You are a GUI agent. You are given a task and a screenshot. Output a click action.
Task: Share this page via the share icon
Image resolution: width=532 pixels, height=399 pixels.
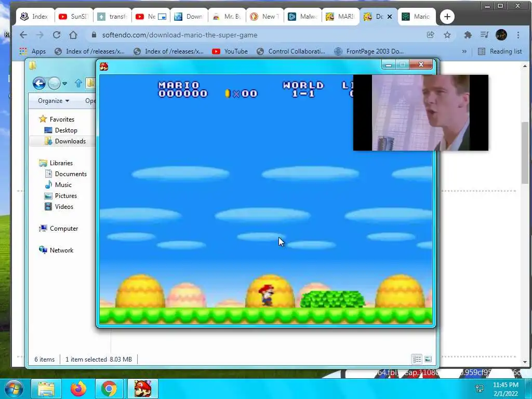(x=431, y=35)
